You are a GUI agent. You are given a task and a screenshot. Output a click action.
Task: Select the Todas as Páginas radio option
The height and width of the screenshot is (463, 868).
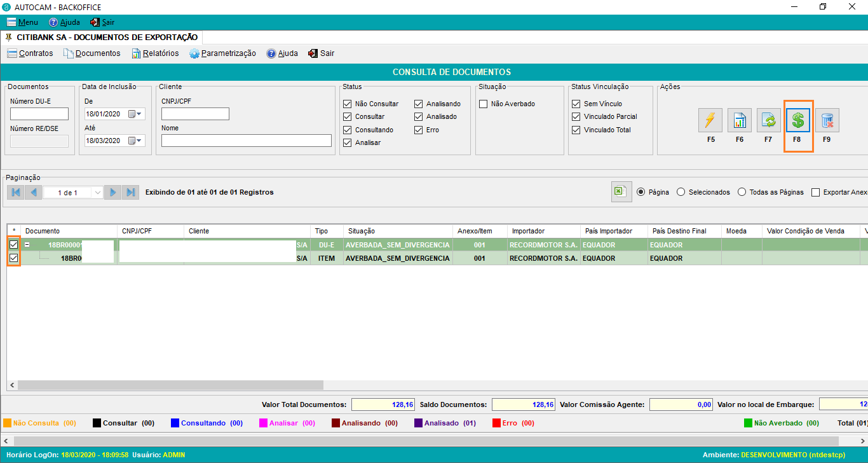click(742, 192)
